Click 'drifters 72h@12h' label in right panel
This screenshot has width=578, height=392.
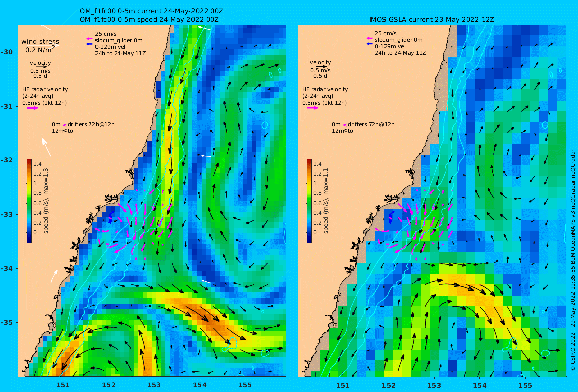coord(371,125)
